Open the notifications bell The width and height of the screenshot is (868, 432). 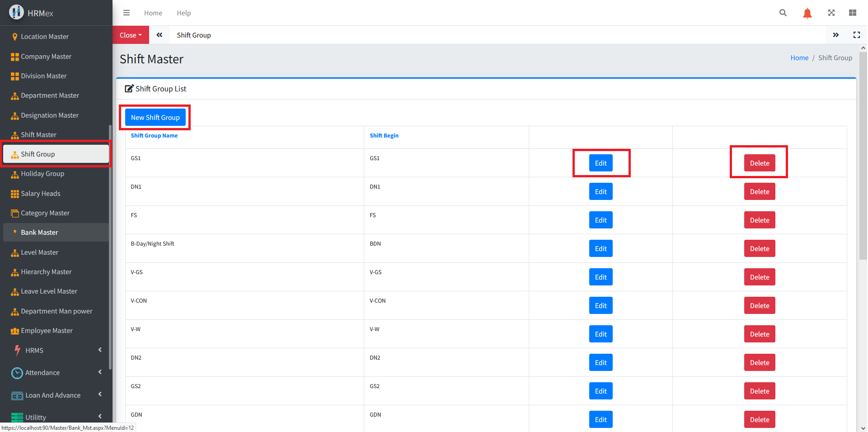coord(807,13)
